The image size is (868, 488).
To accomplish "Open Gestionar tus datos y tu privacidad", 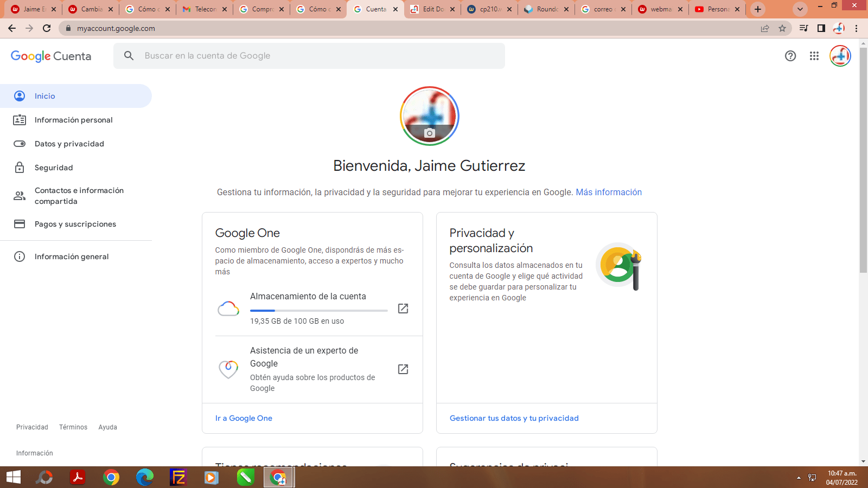I will (514, 418).
